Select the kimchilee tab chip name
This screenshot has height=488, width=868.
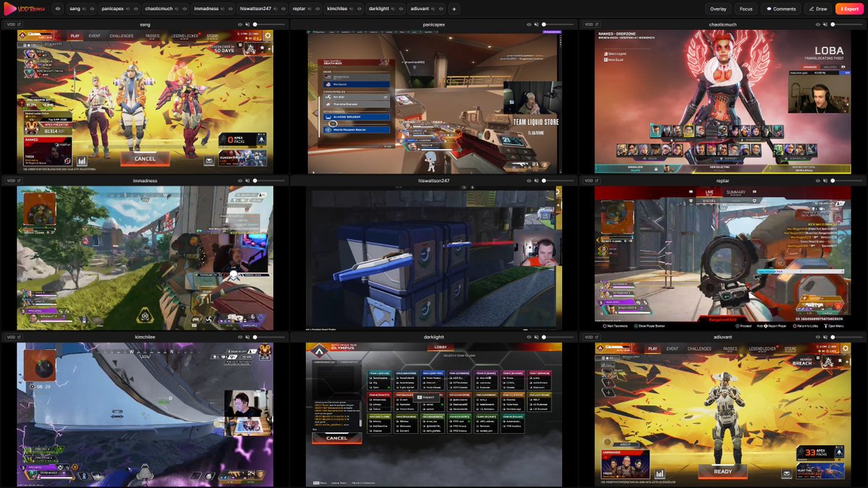(337, 9)
